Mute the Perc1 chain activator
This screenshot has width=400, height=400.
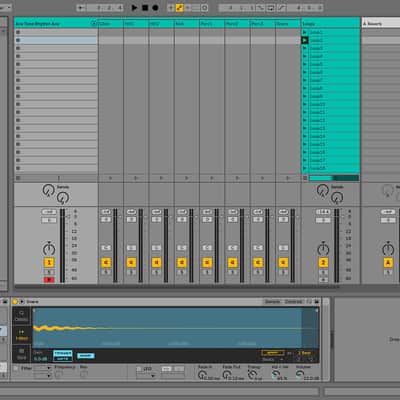(207, 263)
